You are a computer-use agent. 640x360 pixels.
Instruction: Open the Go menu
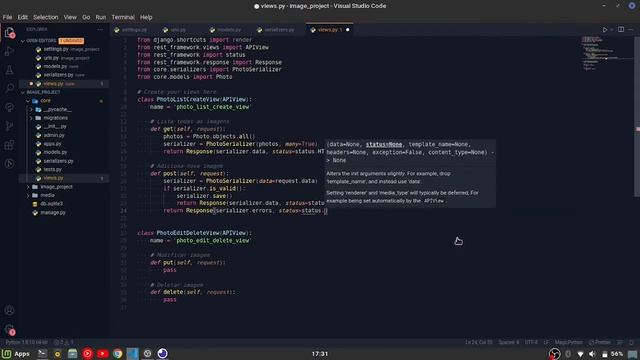pos(86,17)
